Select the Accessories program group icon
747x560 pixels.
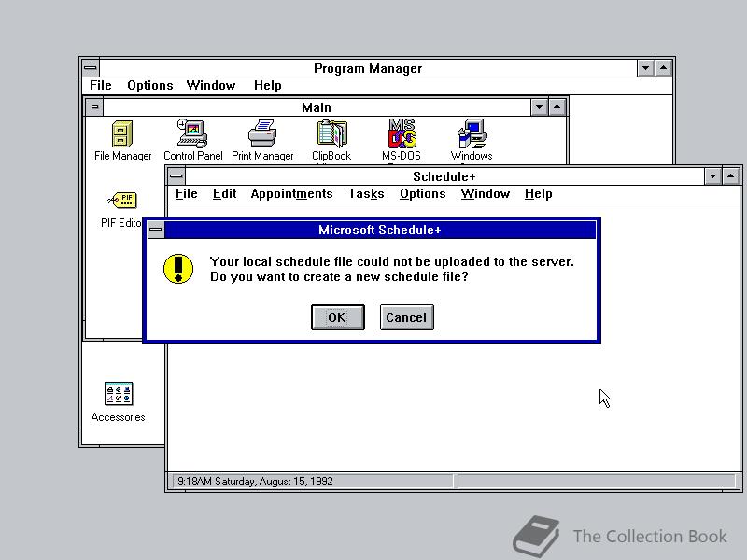(119, 402)
